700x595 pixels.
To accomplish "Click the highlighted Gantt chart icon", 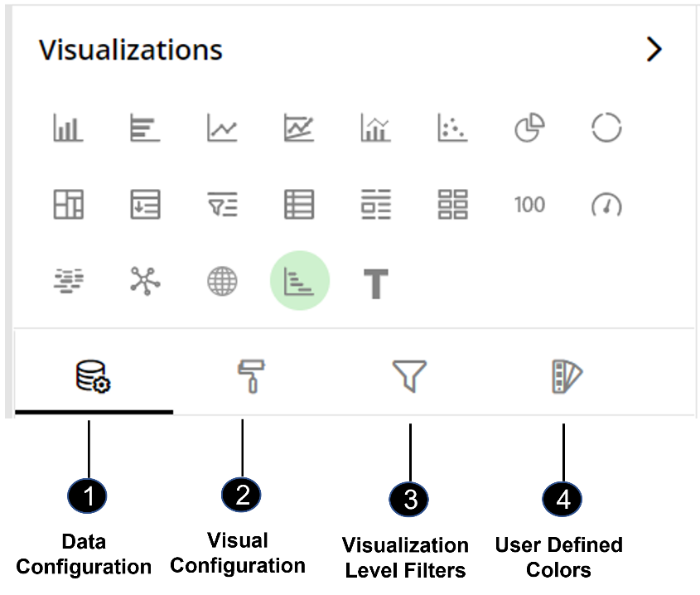I will coord(300,281).
